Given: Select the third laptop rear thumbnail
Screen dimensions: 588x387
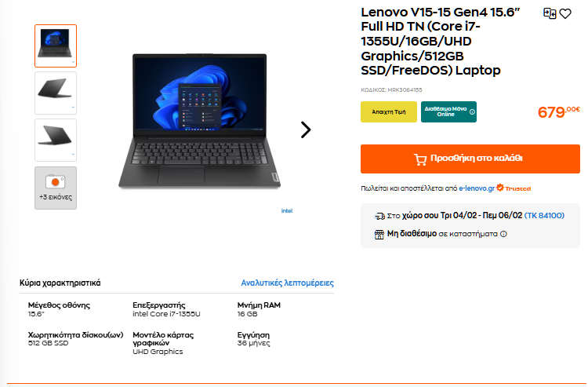Looking at the screenshot, I should point(56,140).
